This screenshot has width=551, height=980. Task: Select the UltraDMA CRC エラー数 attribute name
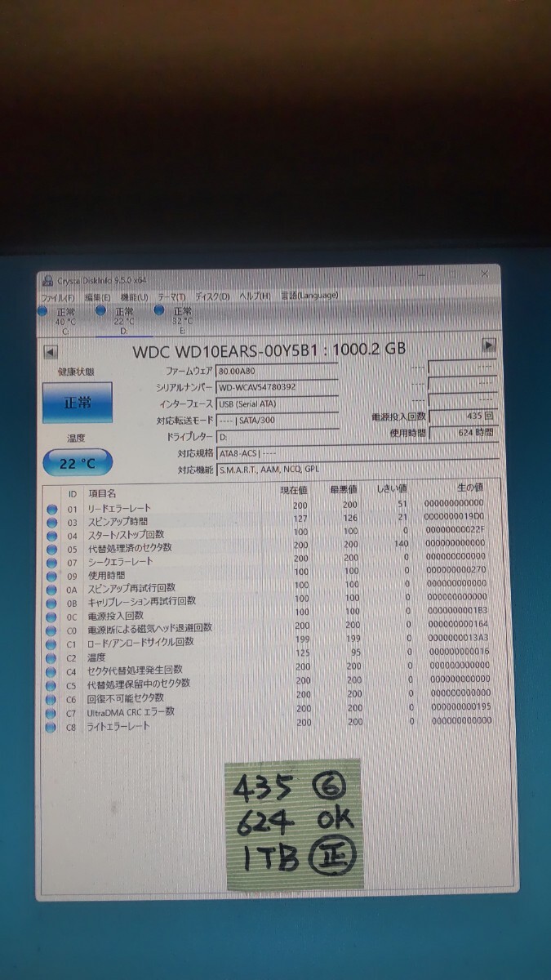coord(131,712)
